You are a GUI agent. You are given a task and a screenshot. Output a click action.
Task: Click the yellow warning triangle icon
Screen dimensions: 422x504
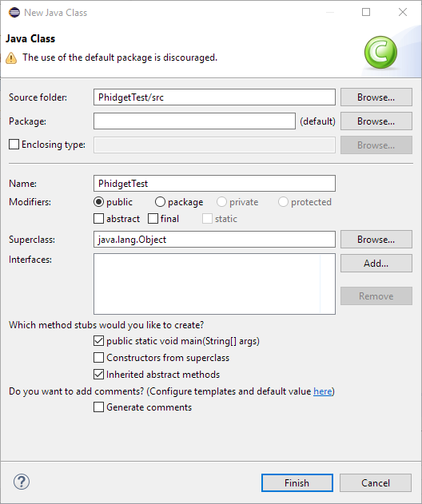coord(11,58)
